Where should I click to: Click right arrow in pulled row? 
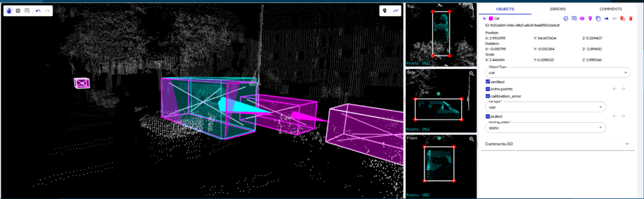[623, 116]
